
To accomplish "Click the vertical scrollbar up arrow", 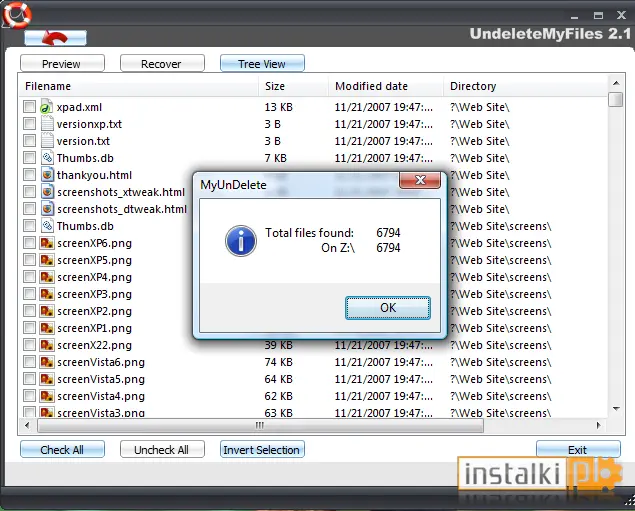I will point(616,83).
